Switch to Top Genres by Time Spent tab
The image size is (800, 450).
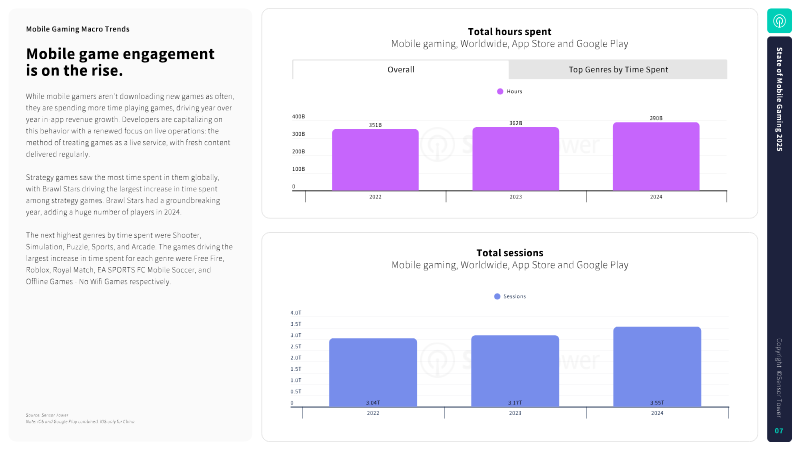point(618,69)
